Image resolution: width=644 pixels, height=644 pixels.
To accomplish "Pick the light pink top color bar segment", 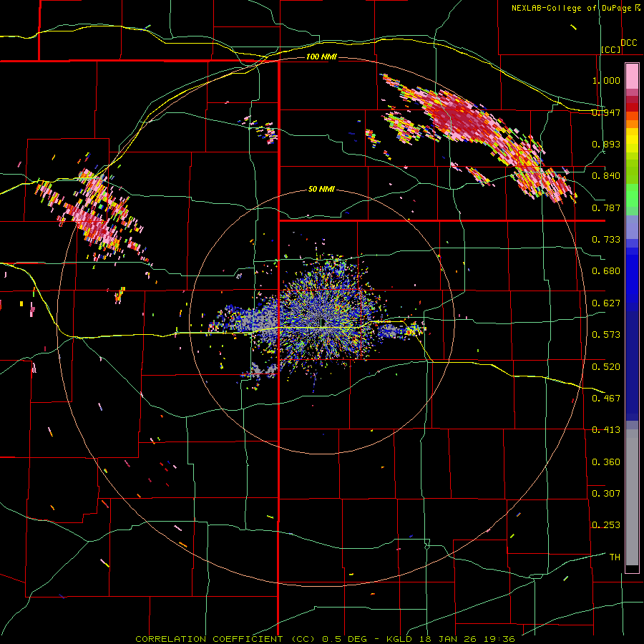I will tap(632, 76).
